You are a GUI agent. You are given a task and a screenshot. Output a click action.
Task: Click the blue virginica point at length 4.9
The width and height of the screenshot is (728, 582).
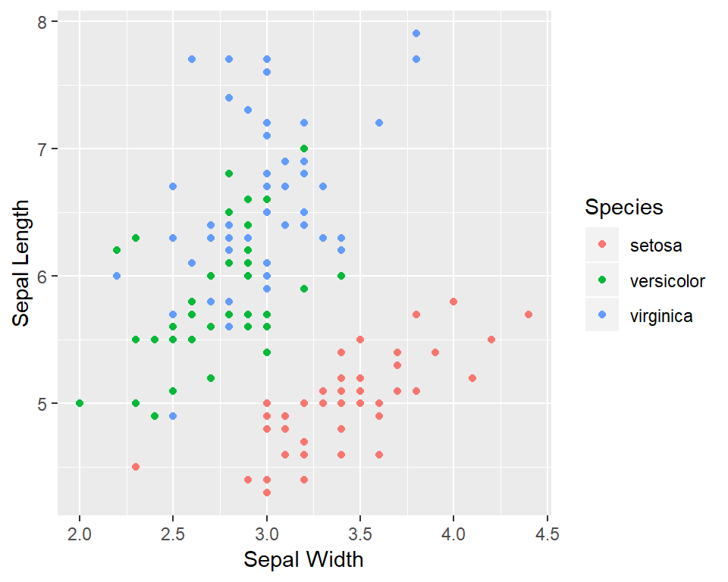[x=173, y=416]
